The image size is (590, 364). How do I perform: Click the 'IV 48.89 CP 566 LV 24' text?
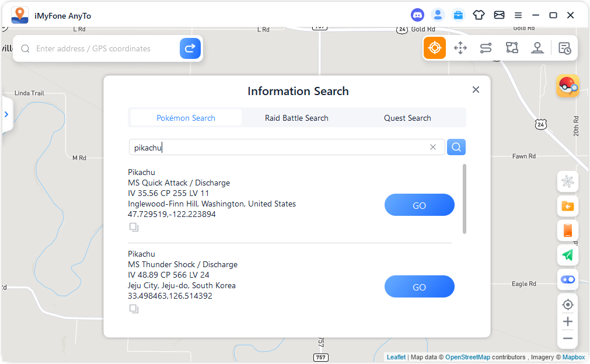[169, 275]
